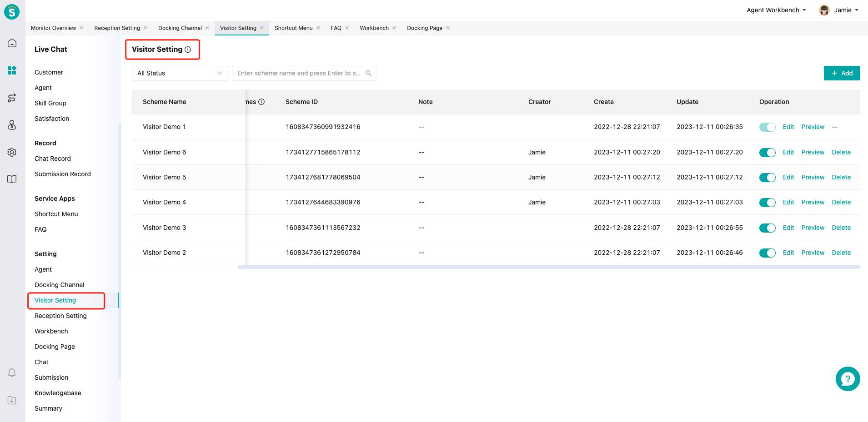
Task: Open the All Status dropdown
Action: pyautogui.click(x=180, y=73)
